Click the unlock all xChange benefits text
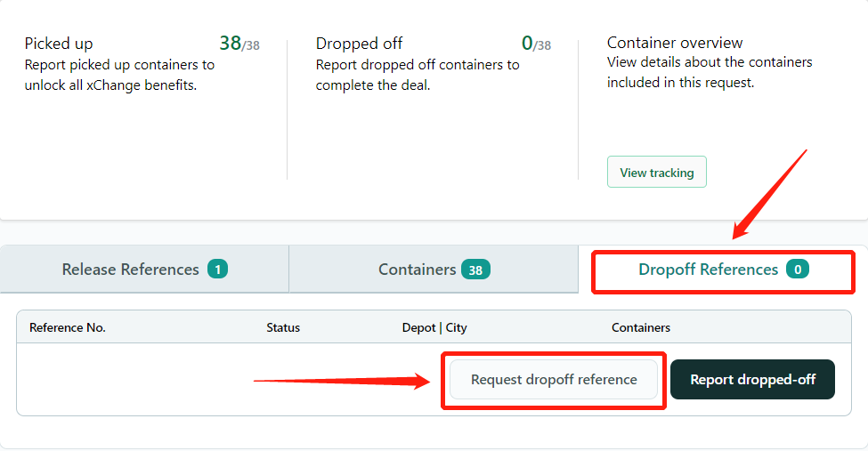Screen dimensions: 868x451 [x=110, y=85]
